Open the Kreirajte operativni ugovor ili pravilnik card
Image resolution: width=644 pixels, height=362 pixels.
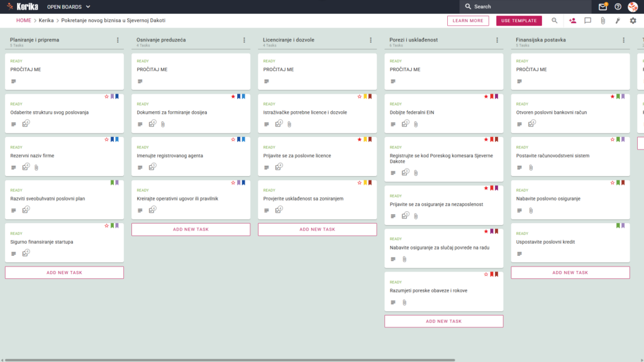pyautogui.click(x=191, y=200)
